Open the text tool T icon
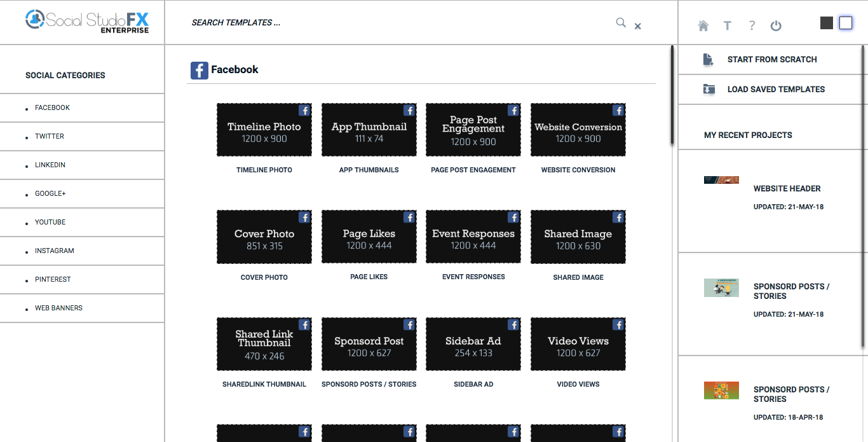This screenshot has width=868, height=442. (728, 25)
